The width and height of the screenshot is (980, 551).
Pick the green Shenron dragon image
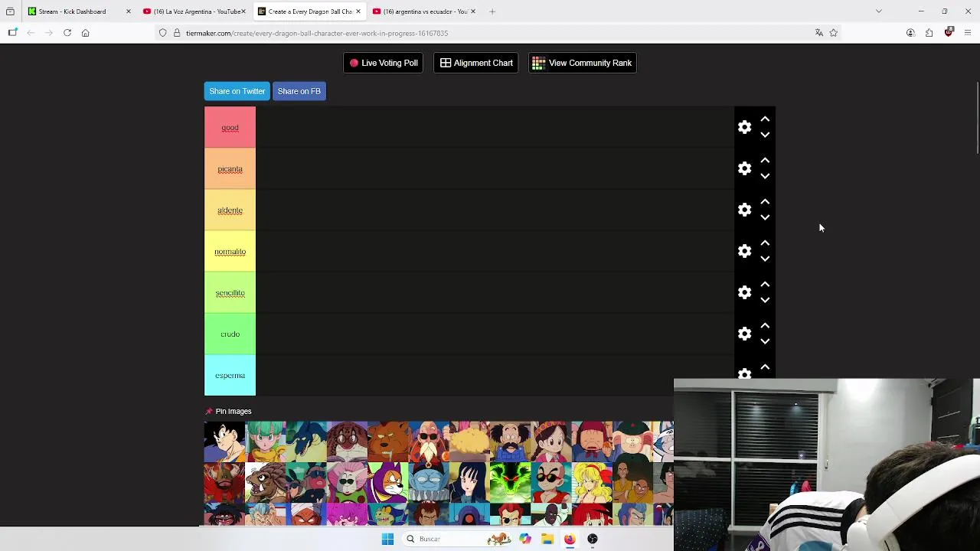[x=511, y=483]
